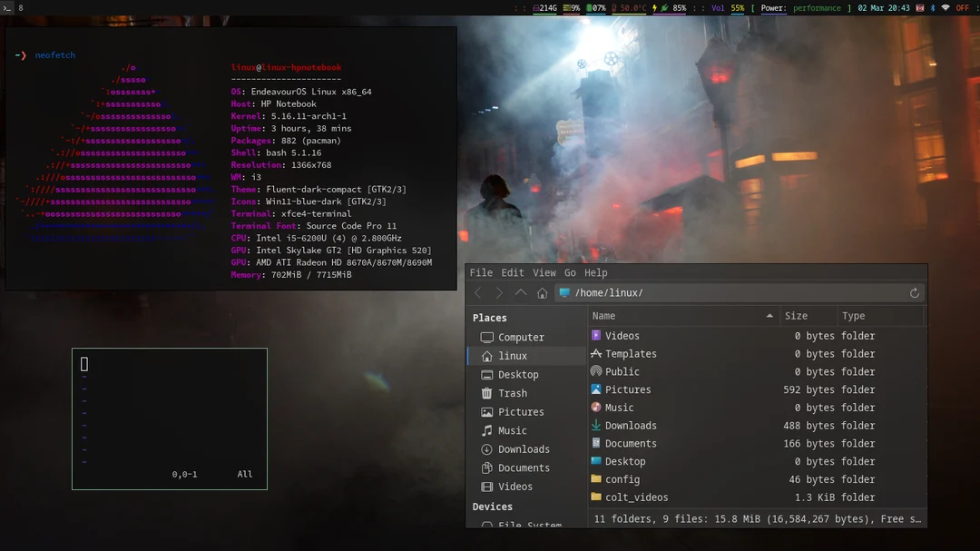Open the Go menu in Thunar
This screenshot has width=980, height=551.
pyautogui.click(x=570, y=272)
